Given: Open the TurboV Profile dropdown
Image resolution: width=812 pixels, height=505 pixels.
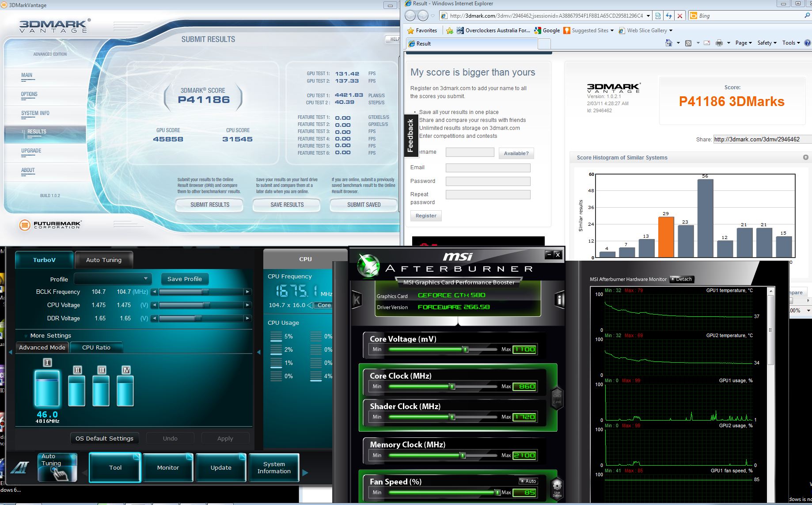Looking at the screenshot, I should pos(113,279).
